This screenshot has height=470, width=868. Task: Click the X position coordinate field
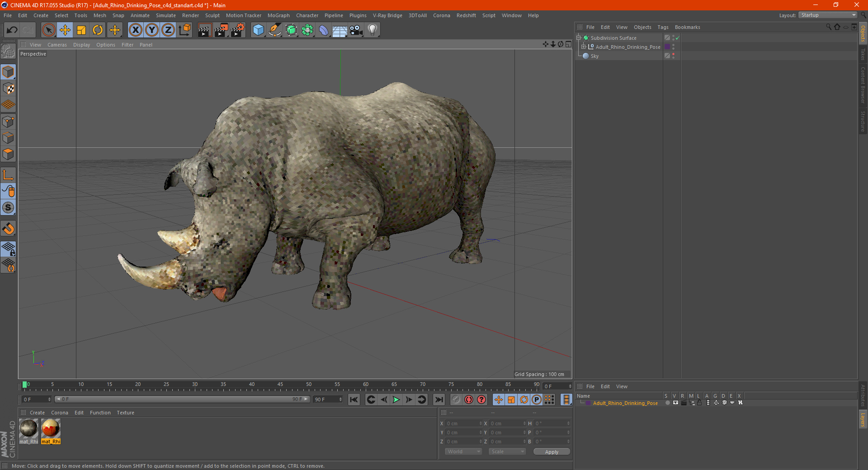click(464, 423)
